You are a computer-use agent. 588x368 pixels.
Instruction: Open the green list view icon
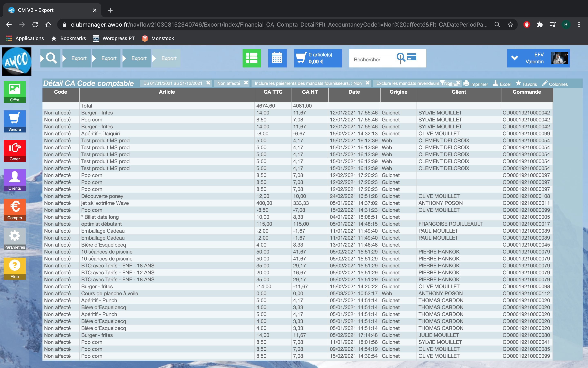[252, 58]
